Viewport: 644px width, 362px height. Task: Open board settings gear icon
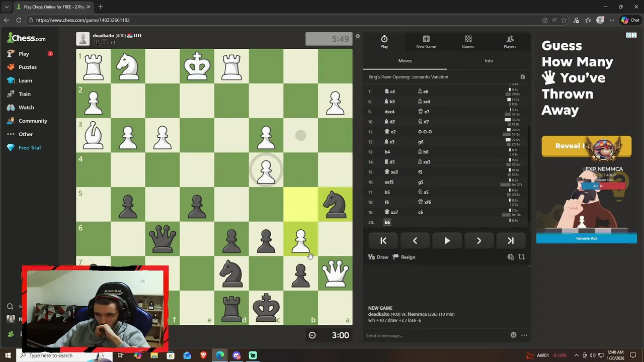(358, 36)
